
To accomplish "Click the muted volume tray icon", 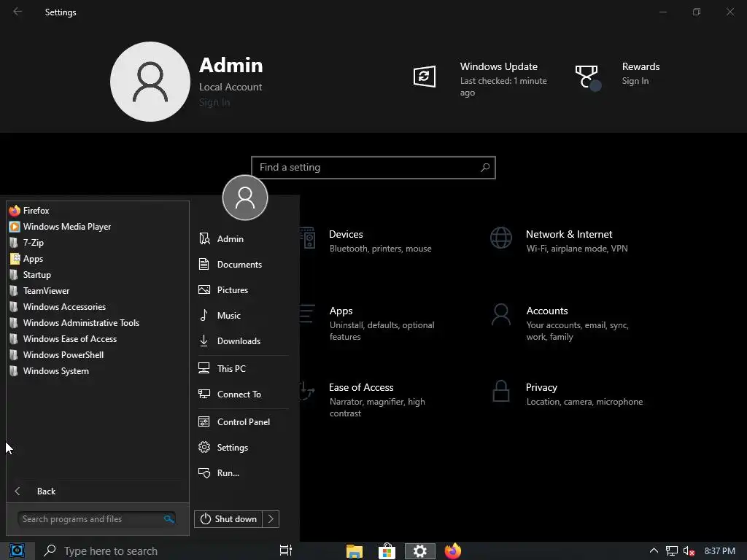I will point(689,551).
